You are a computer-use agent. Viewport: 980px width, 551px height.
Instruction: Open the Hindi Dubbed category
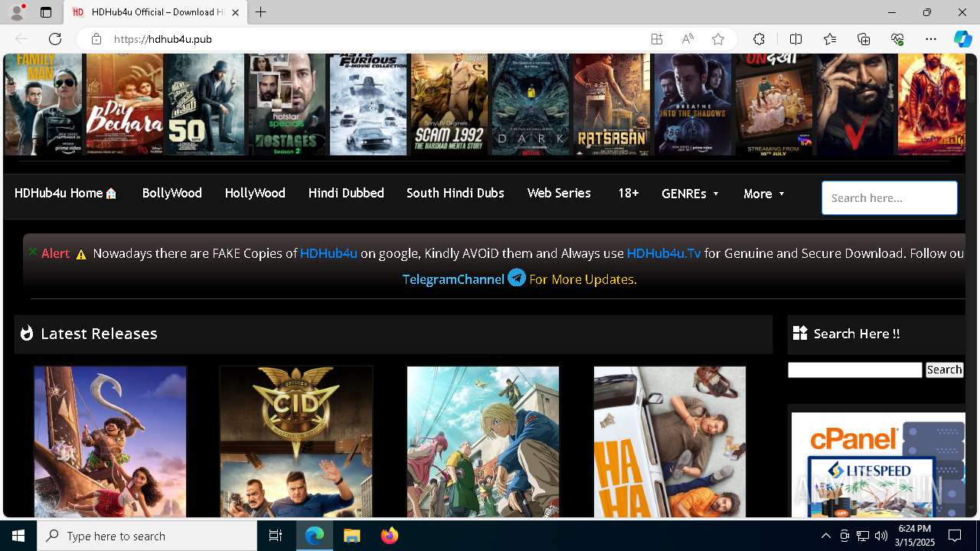click(346, 194)
